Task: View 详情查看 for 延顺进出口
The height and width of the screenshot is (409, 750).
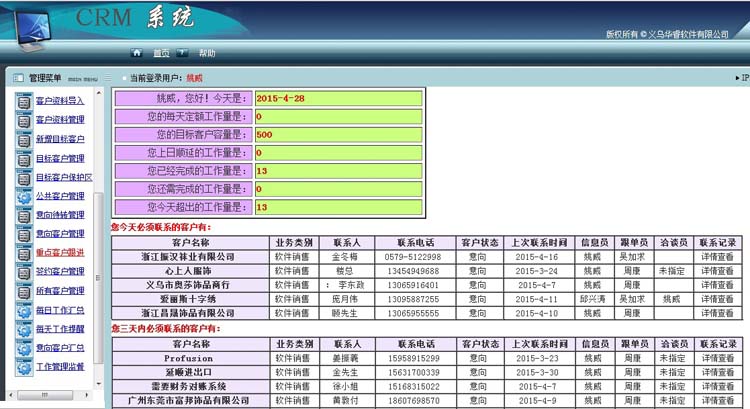Action: pyautogui.click(x=717, y=372)
